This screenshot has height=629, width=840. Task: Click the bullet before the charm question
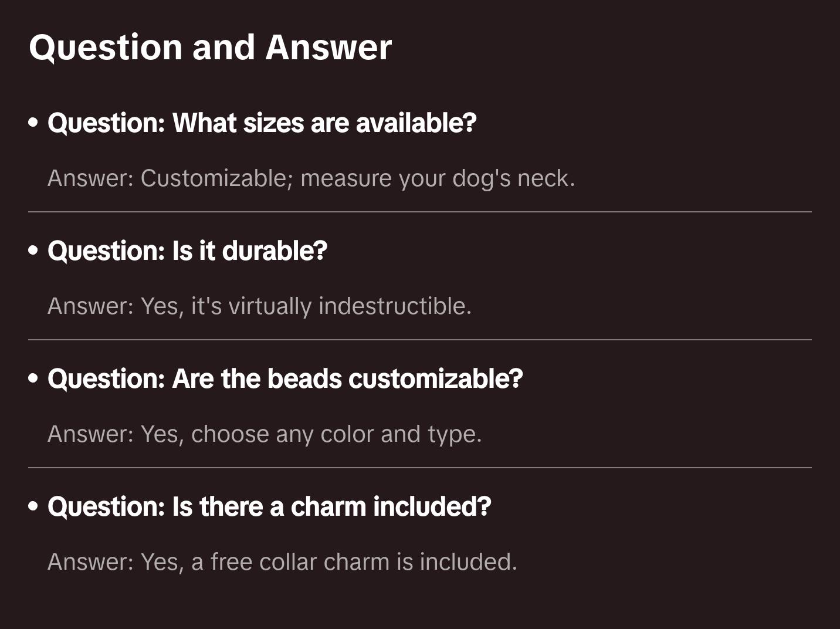33,507
